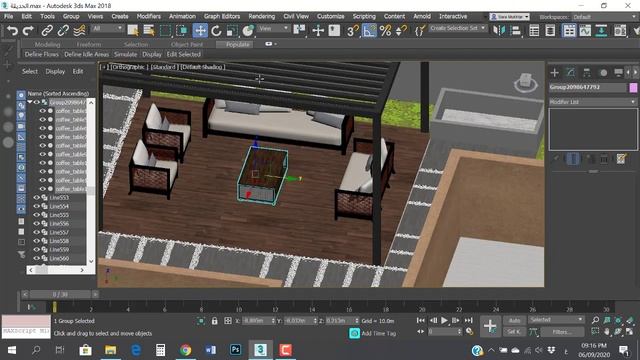Click the scene explorer horizontal scrollbar

coord(56,270)
